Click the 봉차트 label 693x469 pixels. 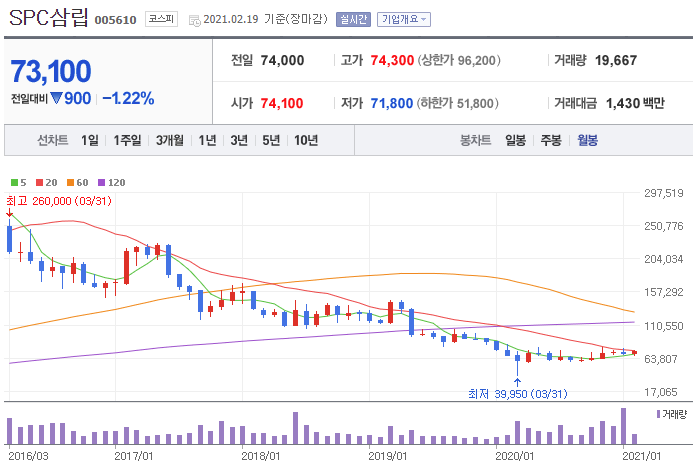click(x=476, y=141)
